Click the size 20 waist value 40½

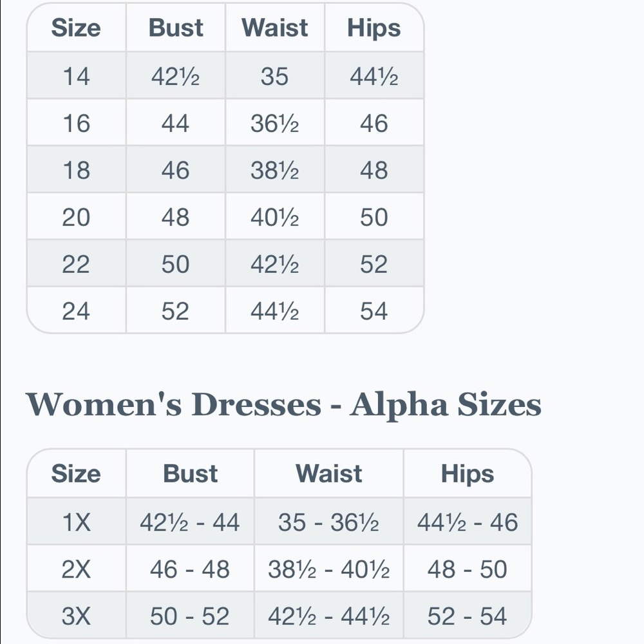[275, 217]
